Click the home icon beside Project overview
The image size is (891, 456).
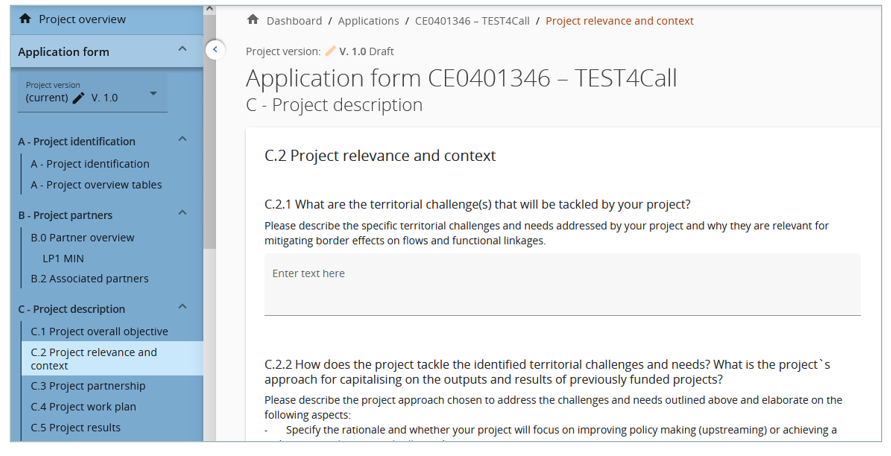pos(26,19)
